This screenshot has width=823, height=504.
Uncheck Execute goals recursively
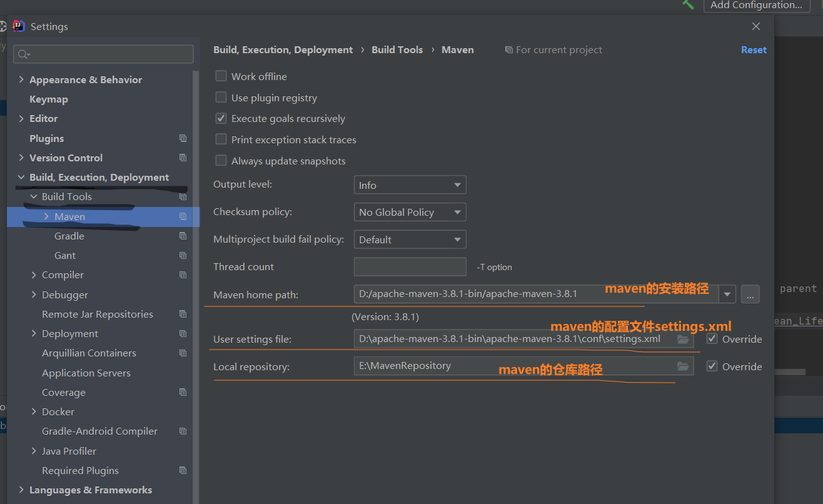click(221, 118)
